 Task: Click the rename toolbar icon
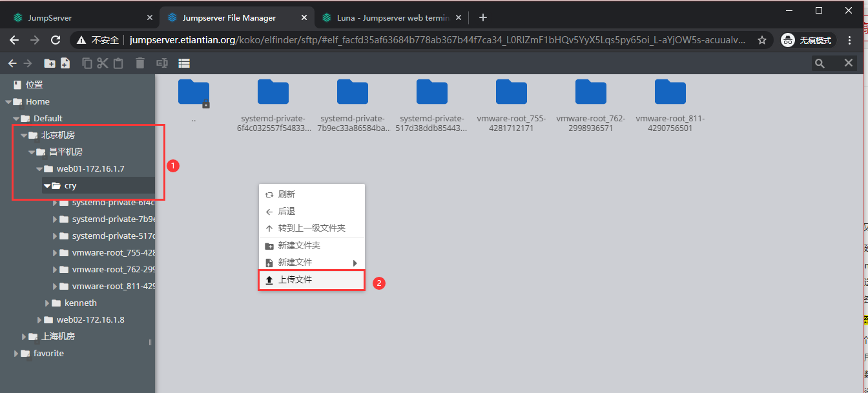[x=162, y=63]
